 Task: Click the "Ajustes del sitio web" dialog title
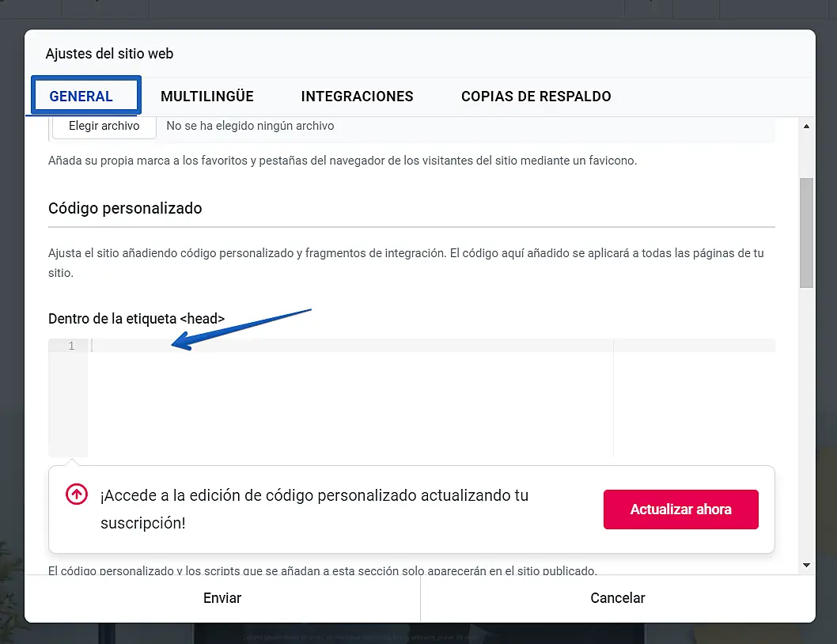(x=109, y=54)
